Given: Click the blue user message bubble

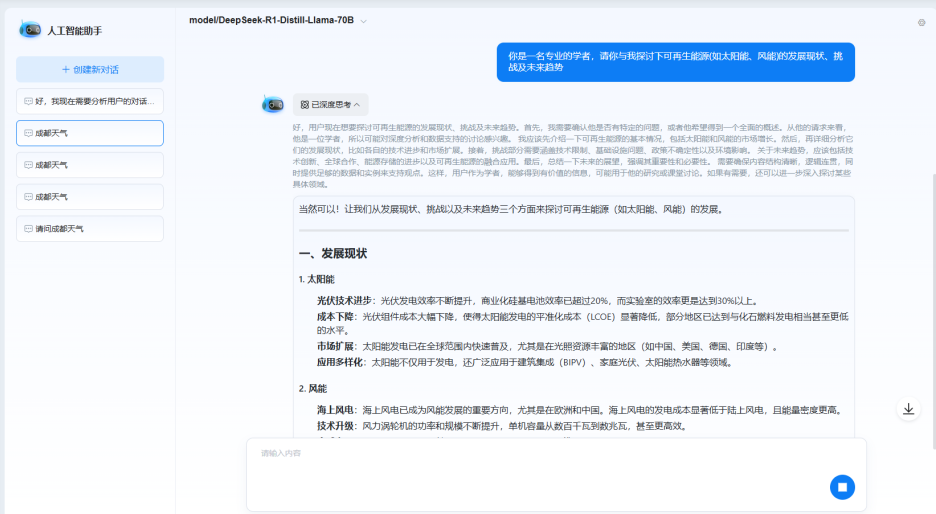Looking at the screenshot, I should pyautogui.click(x=676, y=62).
